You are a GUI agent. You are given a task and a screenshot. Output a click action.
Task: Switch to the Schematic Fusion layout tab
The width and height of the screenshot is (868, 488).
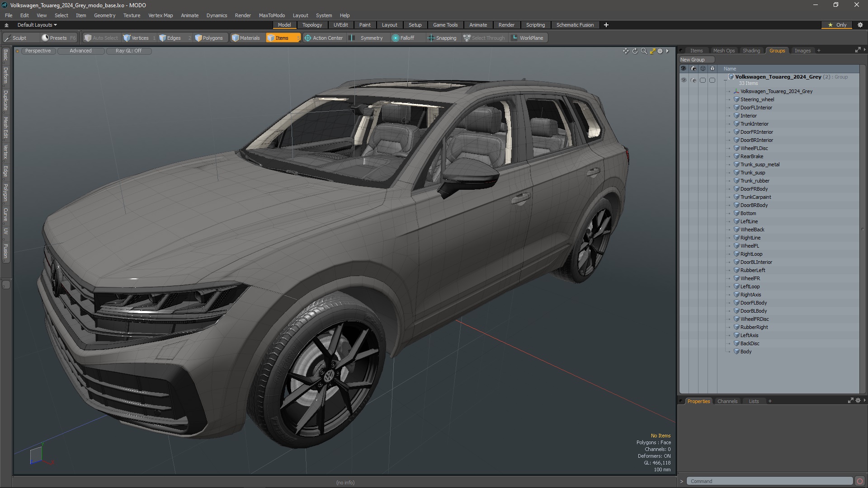tap(575, 25)
